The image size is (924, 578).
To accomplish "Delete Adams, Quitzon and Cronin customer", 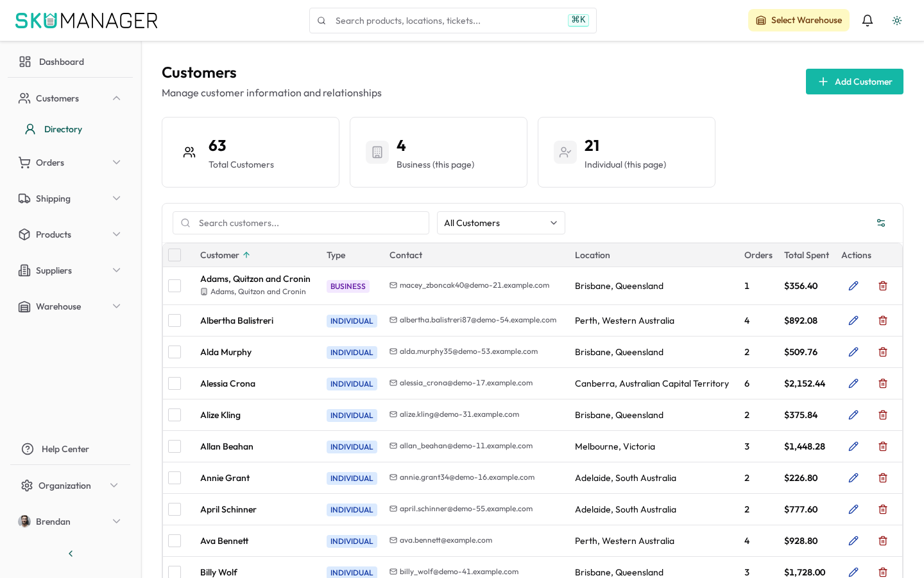I will click(x=883, y=286).
